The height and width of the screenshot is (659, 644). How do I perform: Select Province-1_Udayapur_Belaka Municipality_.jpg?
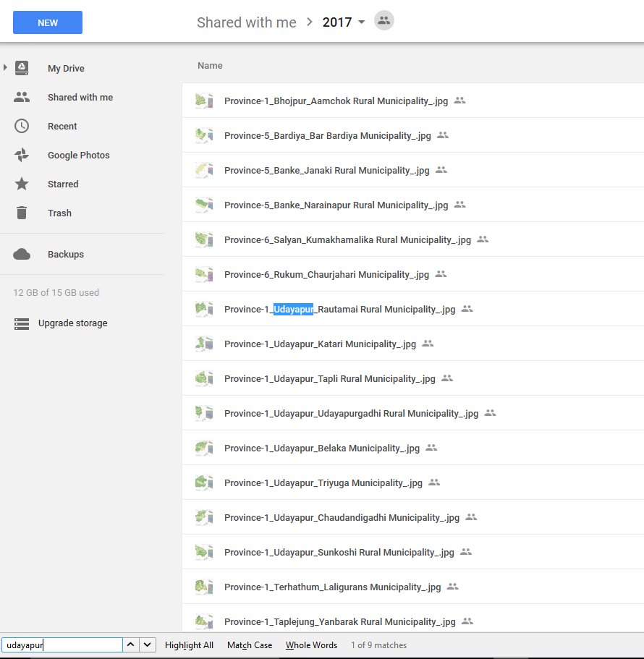click(412, 448)
